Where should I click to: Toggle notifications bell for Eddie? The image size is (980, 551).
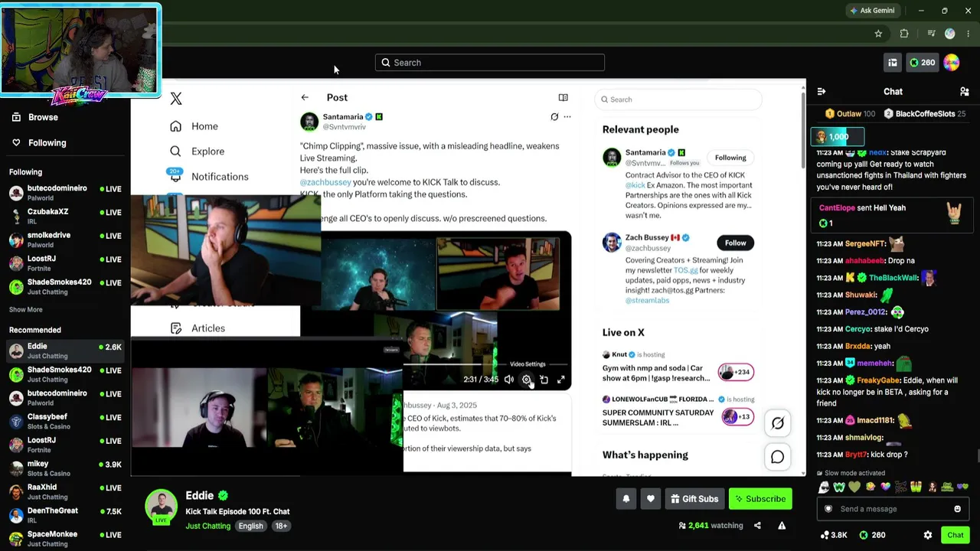[626, 499]
